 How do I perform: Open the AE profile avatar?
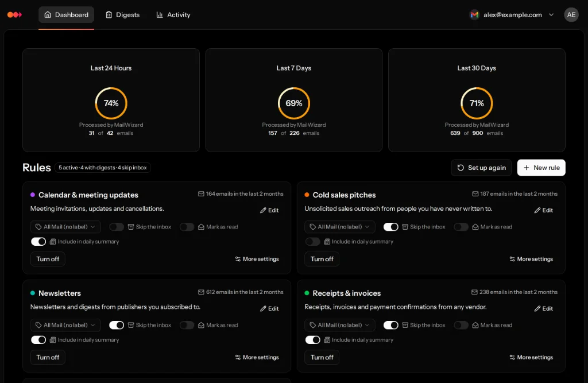pyautogui.click(x=571, y=14)
